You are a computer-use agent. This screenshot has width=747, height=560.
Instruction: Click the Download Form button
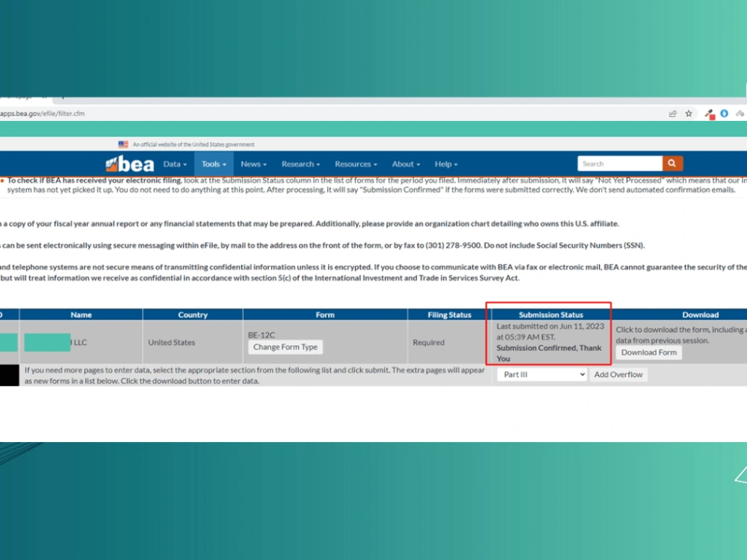[648, 352]
